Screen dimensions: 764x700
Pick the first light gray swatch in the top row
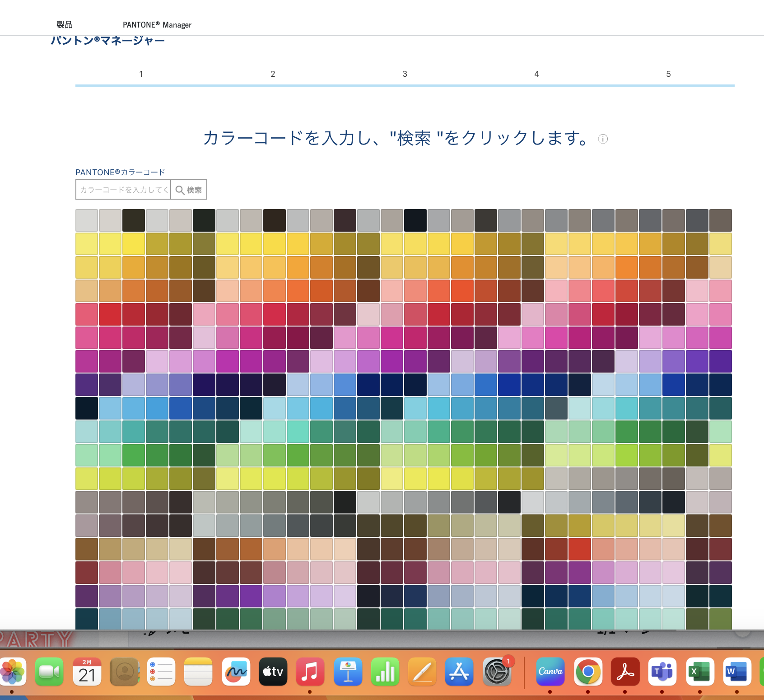tap(87, 220)
